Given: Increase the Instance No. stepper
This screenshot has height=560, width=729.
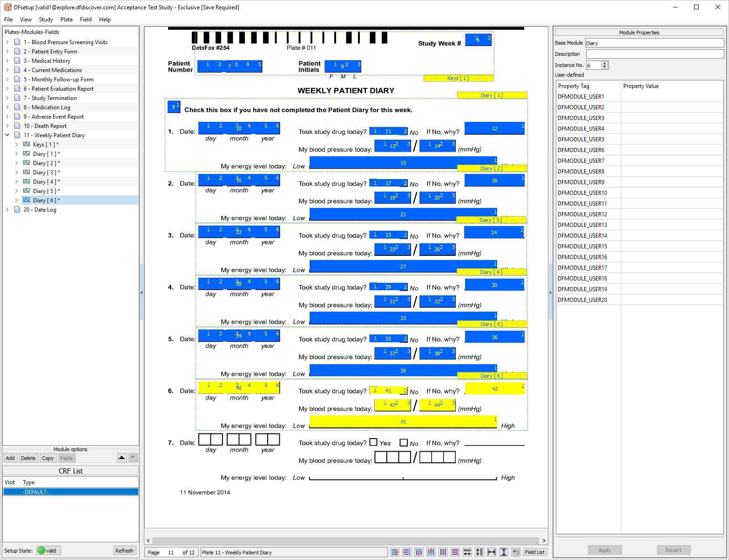Looking at the screenshot, I should 605,63.
